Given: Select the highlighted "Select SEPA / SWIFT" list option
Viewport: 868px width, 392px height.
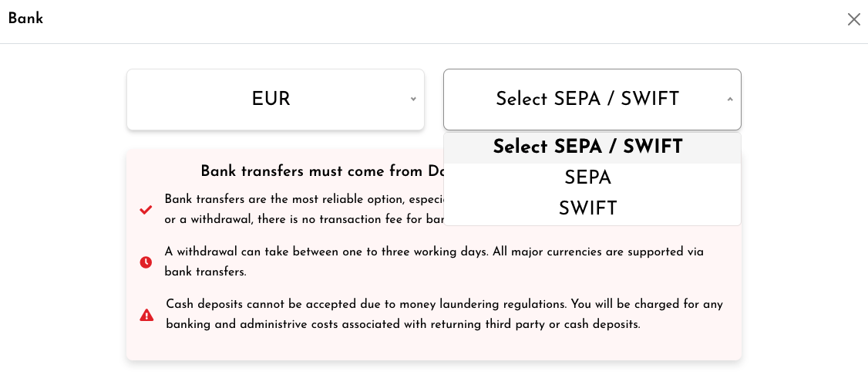Looking at the screenshot, I should 587,147.
